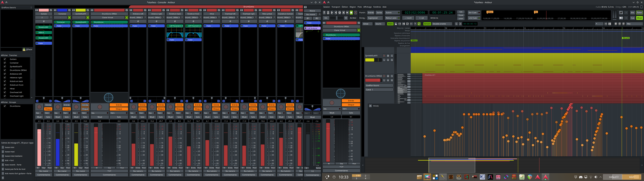
Task: Click the loop playback transport icon
Action: coord(339,13)
